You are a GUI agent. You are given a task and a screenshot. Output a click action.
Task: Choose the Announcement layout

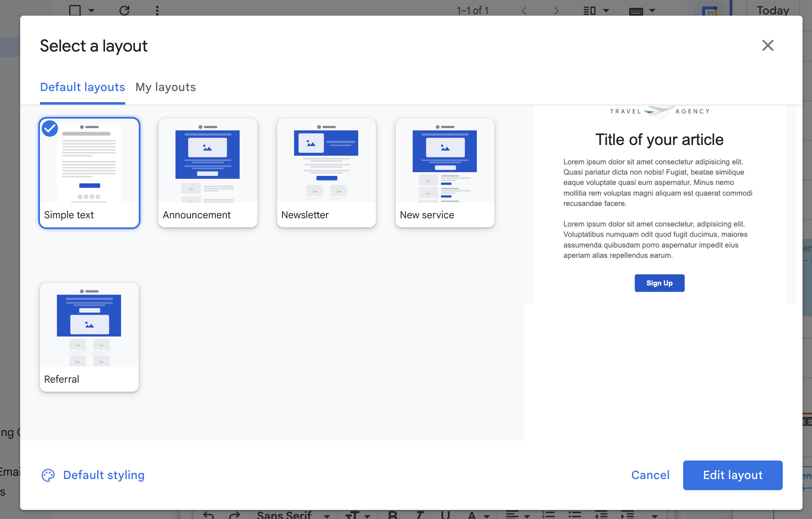click(x=208, y=173)
